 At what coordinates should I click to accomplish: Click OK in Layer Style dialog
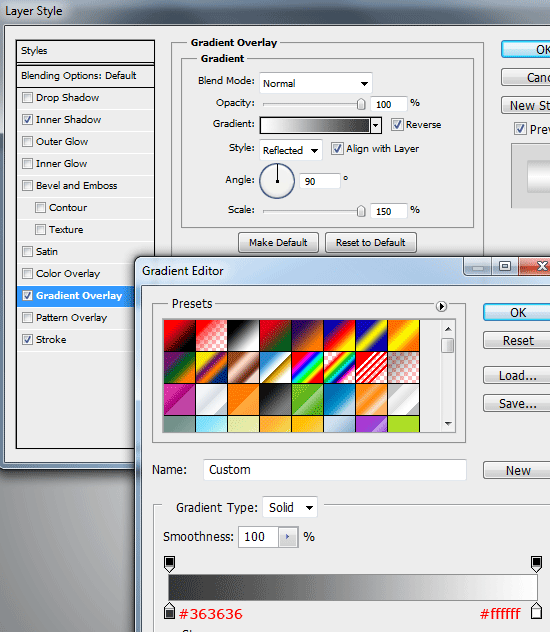(526, 49)
